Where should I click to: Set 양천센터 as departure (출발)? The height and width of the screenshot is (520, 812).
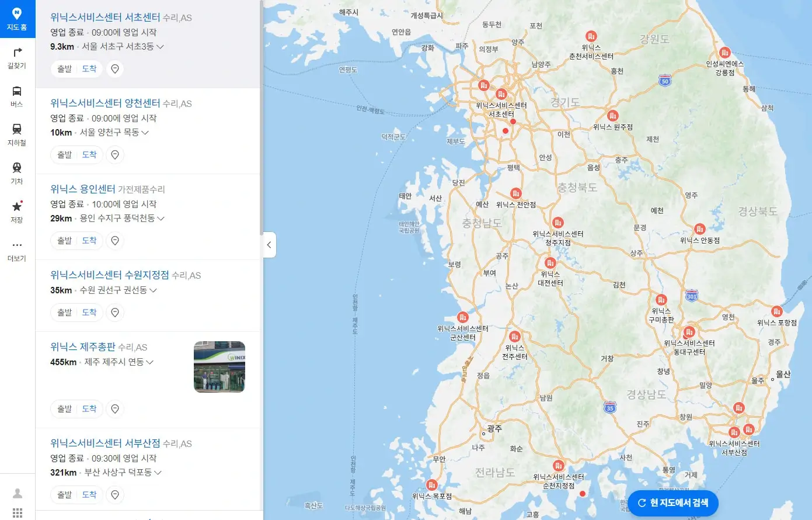(x=64, y=155)
